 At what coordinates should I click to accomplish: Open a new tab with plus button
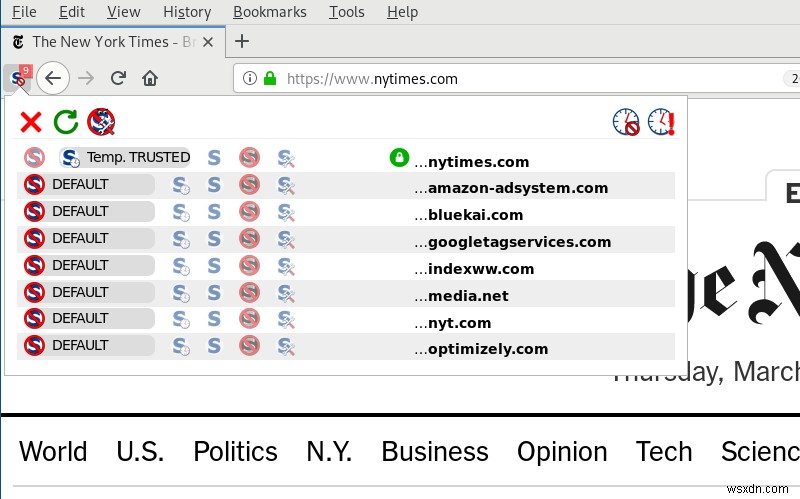241,41
